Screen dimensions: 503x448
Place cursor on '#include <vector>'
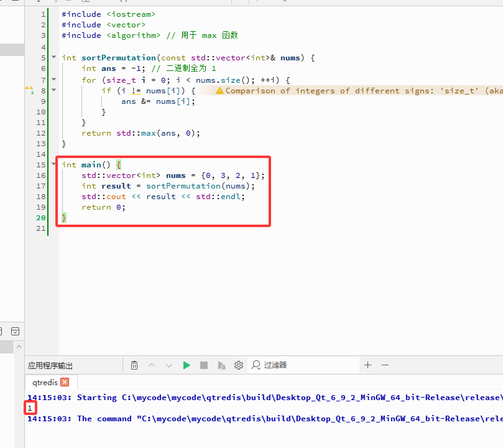pyautogui.click(x=104, y=25)
